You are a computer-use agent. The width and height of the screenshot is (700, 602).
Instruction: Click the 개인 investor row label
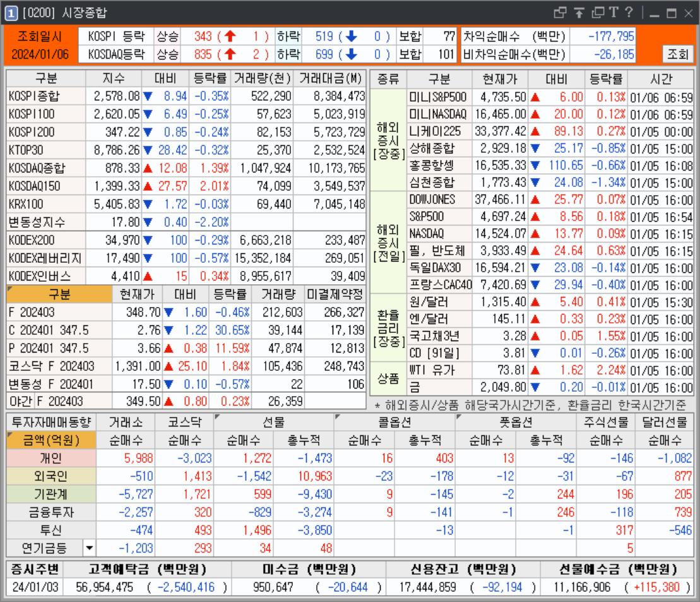[51, 458]
